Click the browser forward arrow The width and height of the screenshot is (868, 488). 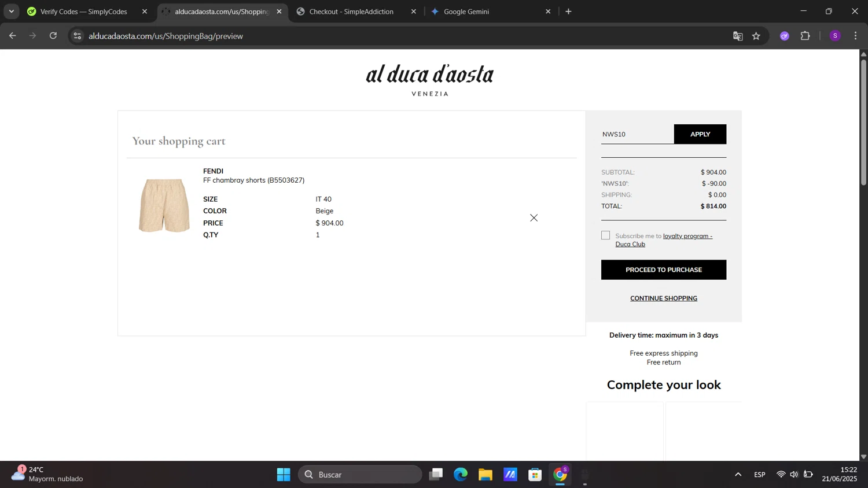click(33, 36)
